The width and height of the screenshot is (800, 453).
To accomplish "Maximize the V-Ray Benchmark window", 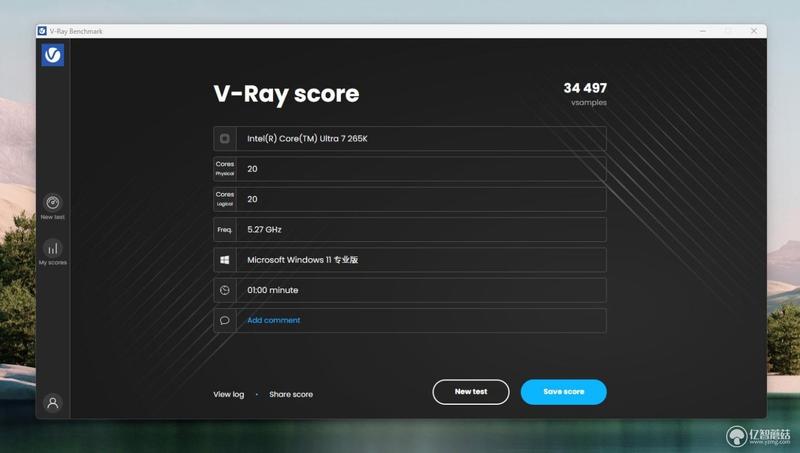I will click(x=728, y=31).
